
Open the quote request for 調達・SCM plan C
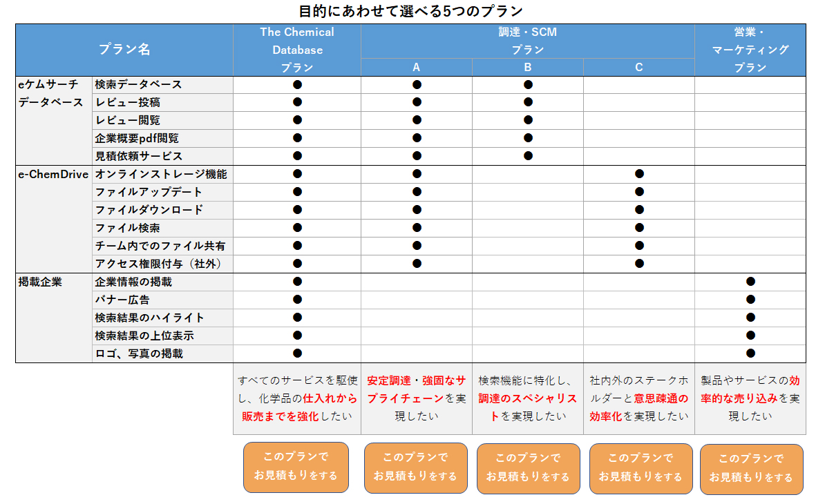pyautogui.click(x=641, y=468)
